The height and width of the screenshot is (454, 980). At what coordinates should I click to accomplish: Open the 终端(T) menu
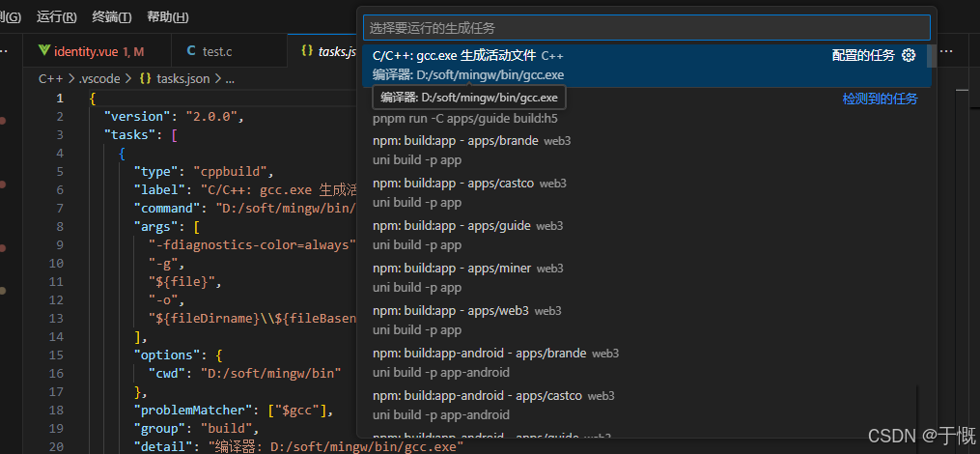point(112,17)
